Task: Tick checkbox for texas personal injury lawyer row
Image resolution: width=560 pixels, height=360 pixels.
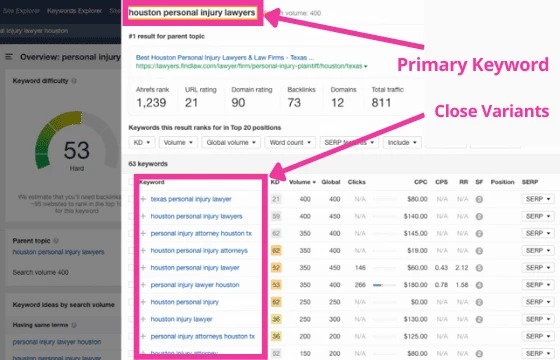Action: pyautogui.click(x=131, y=199)
